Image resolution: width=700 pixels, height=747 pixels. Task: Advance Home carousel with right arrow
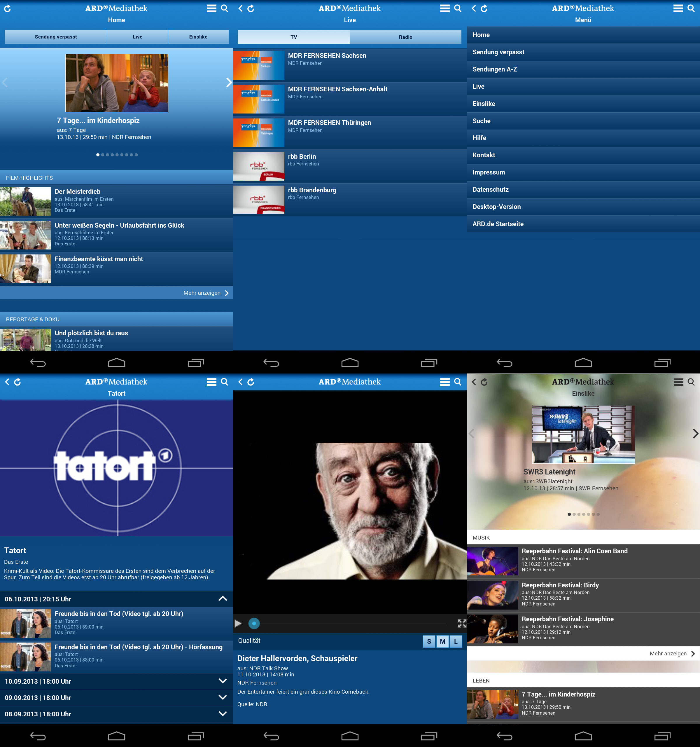[x=229, y=83]
